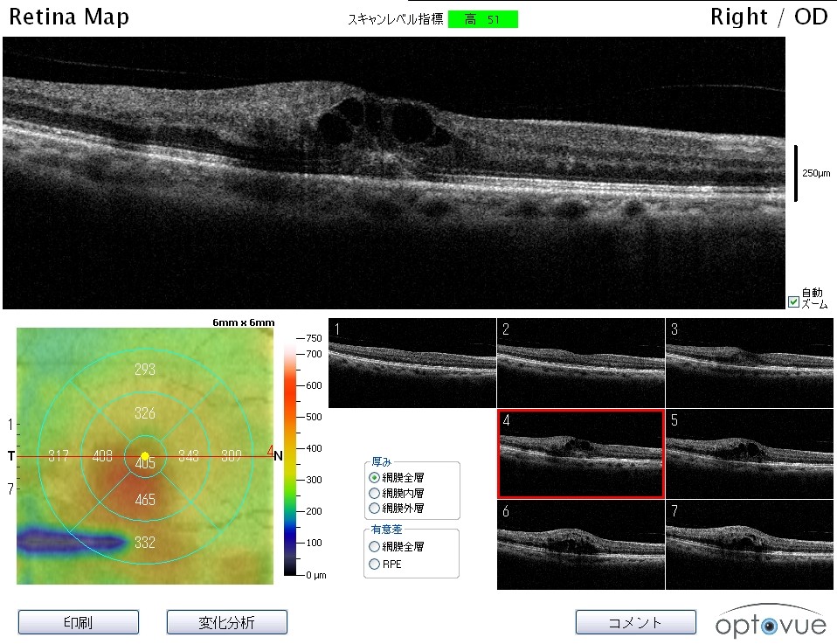This screenshot has height=644, width=837.
Task: Select 網膜全層 under 有意差
Action: tap(375, 546)
